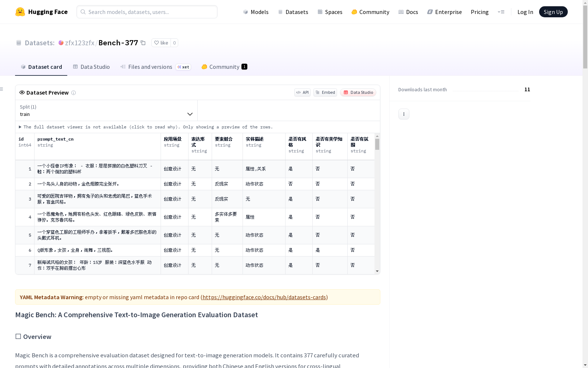Click the eye icon beside Dataset Preview
This screenshot has height=368, width=588.
[22, 92]
